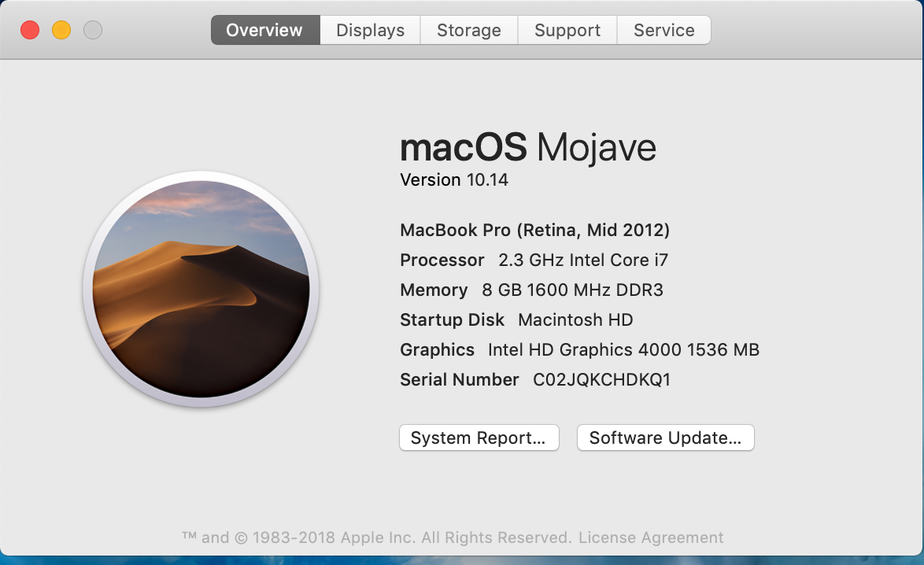Click the macOS Mojave desert logo image
924x565 pixels.
[x=201, y=289]
